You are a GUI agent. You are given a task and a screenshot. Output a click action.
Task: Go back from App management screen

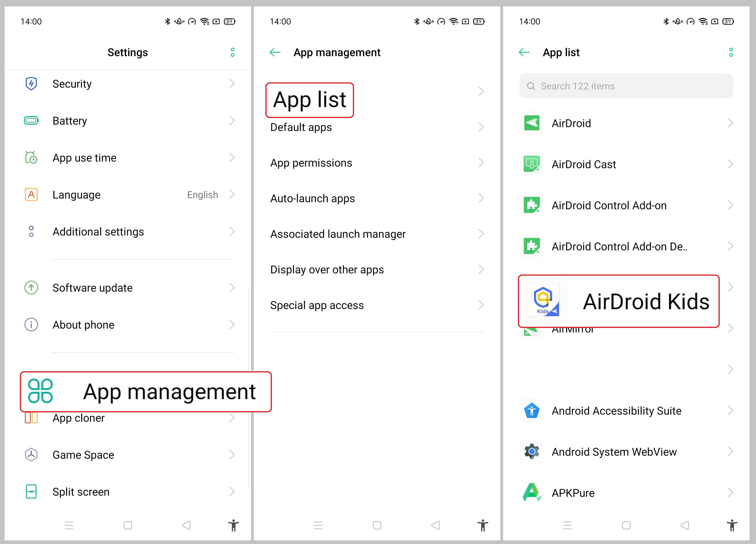coord(275,52)
